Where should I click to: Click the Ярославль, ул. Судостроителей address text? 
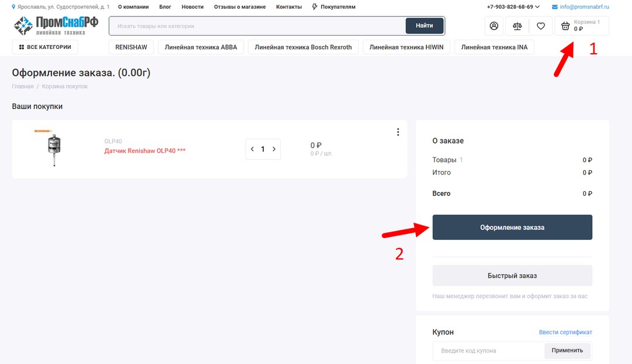click(63, 7)
